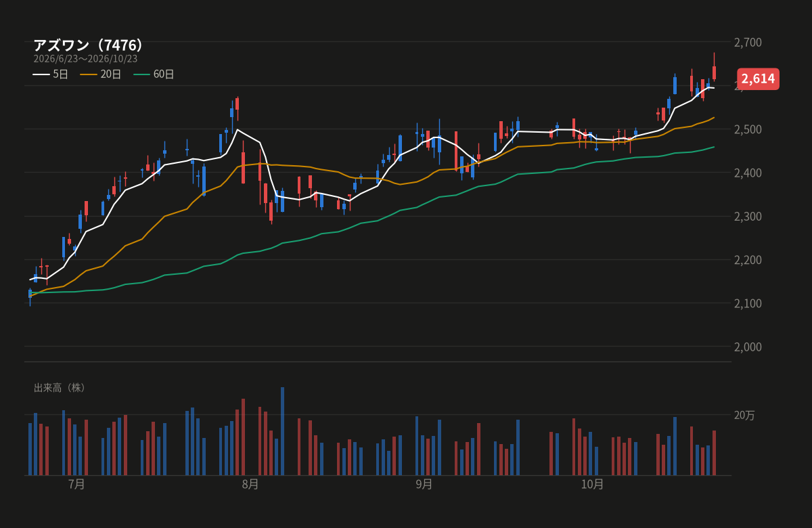Select the 8月 month label
The image size is (812, 528).
coord(250,484)
